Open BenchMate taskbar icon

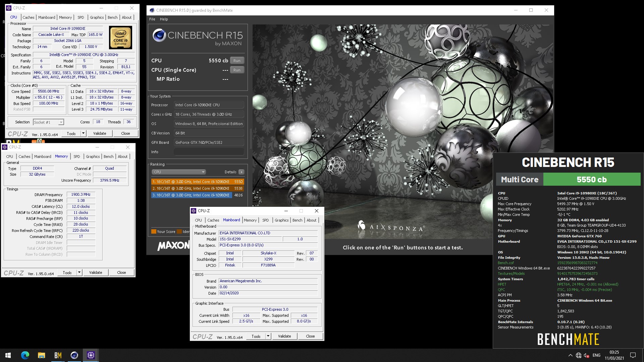click(x=58, y=355)
